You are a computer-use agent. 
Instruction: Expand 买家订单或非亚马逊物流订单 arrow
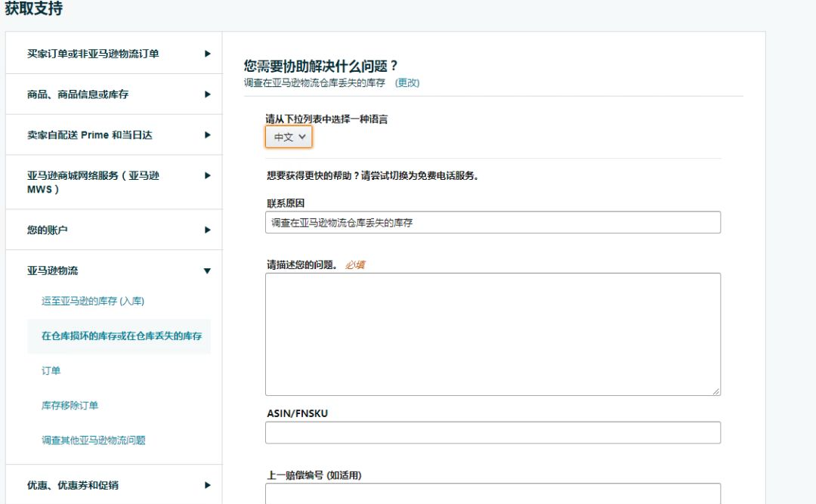[x=208, y=54]
